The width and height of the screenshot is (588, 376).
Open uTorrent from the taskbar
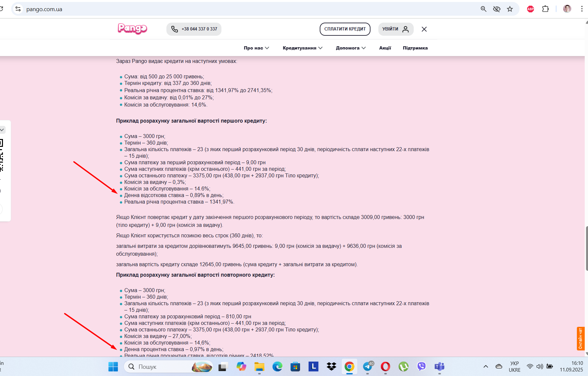(x=404, y=366)
